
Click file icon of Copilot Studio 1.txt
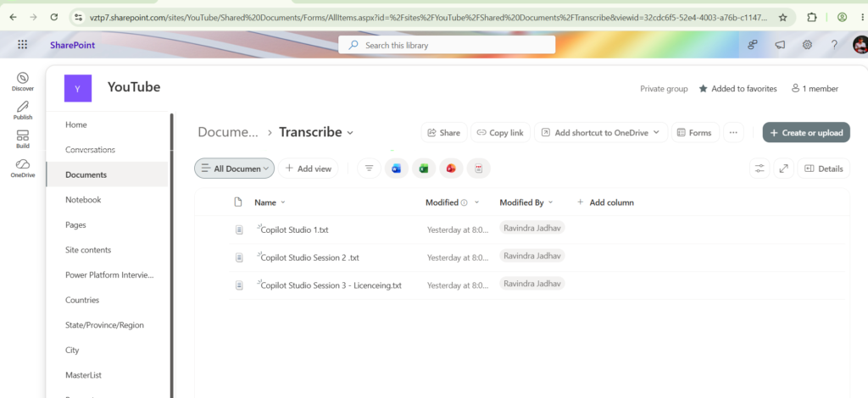pos(239,229)
